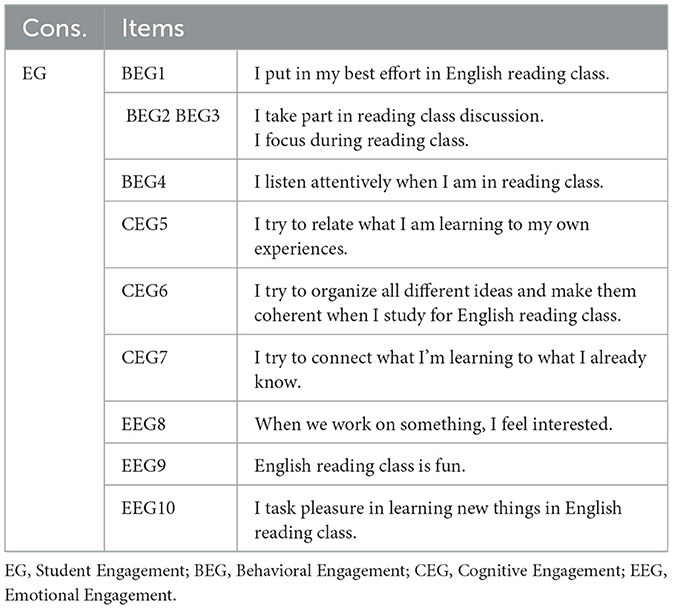Click the abbreviations footnote below the table

(336, 582)
